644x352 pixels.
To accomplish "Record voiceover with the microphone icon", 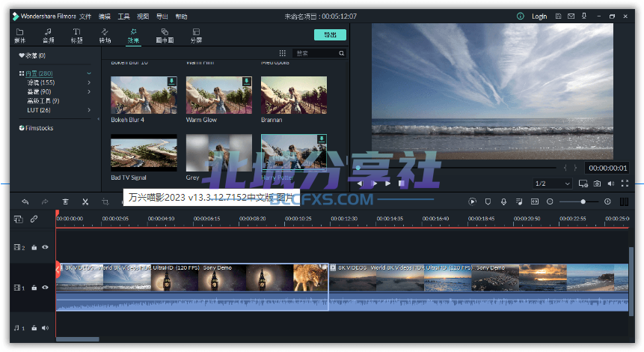I will (x=503, y=201).
